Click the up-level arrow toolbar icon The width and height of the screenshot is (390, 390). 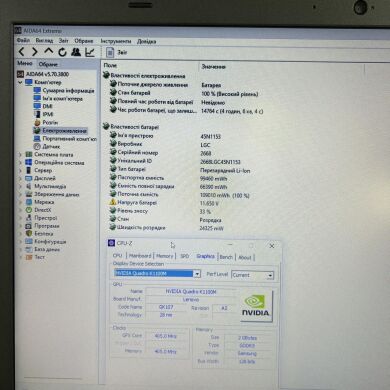coord(49,51)
